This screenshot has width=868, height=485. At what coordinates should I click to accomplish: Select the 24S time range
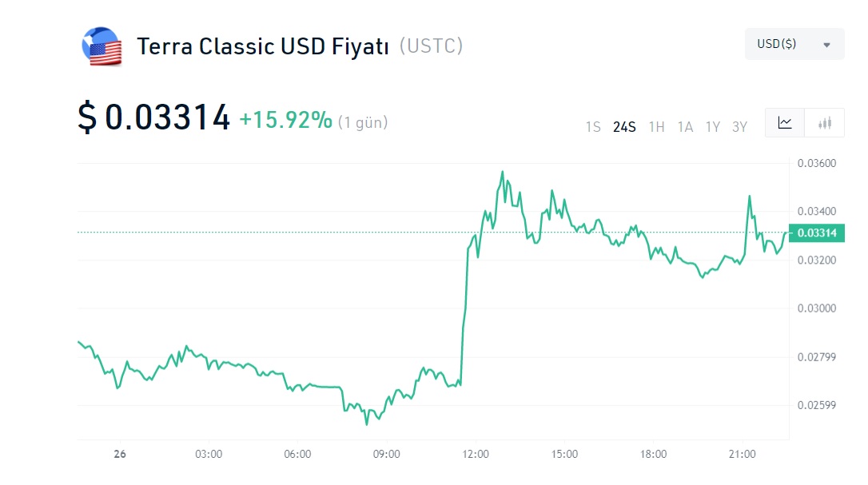624,126
